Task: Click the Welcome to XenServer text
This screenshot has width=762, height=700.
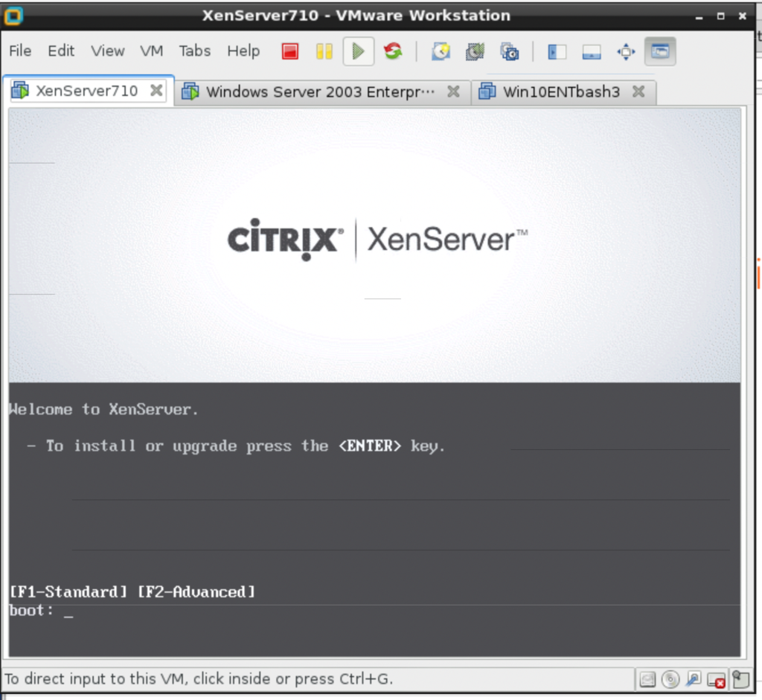Action: 103,409
